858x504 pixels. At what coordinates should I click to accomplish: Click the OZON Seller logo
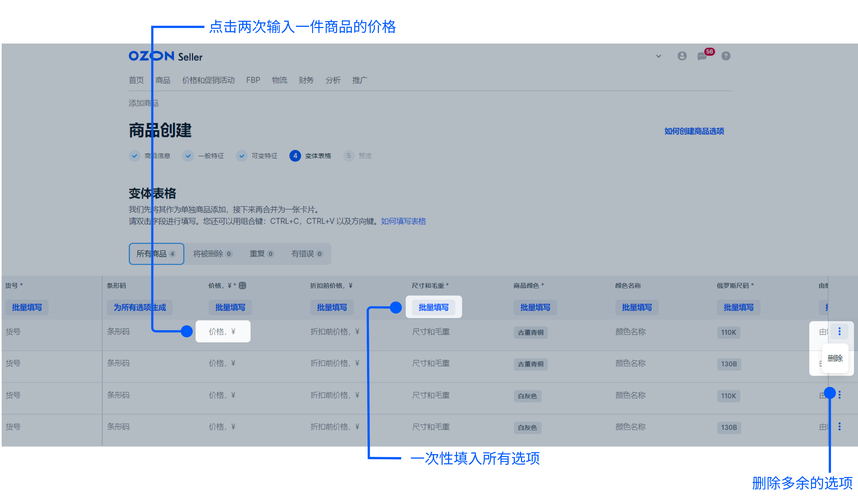click(x=165, y=56)
